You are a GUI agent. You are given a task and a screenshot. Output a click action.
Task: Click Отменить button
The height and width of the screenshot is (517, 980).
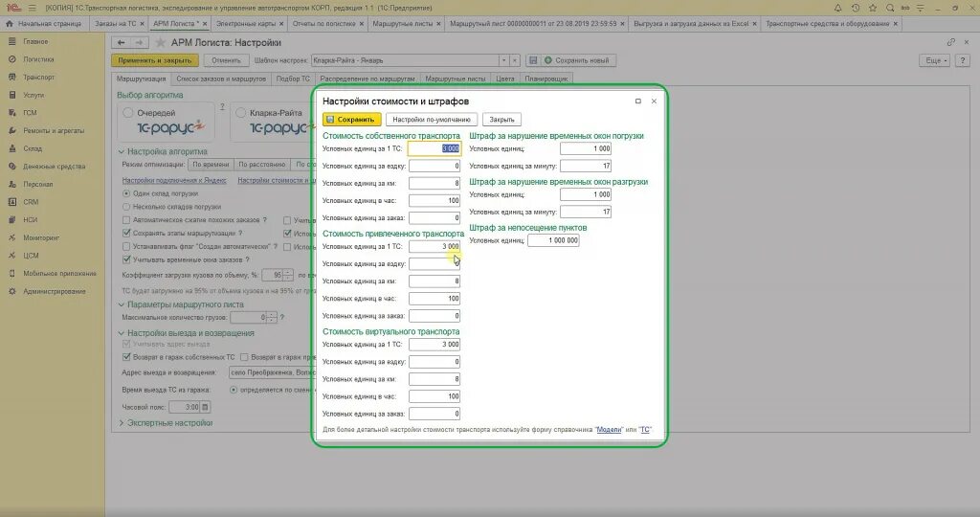coord(226,60)
